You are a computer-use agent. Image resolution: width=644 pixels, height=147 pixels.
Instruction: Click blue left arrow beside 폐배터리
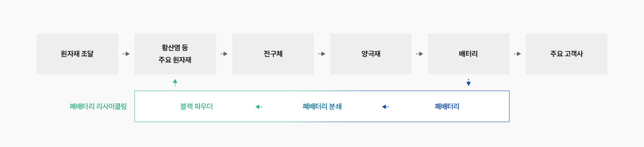tap(386, 107)
